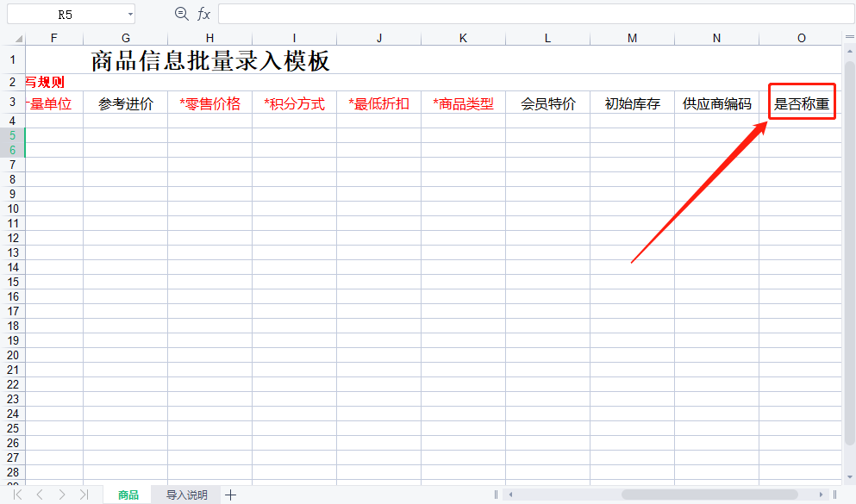Select row 5 header
This screenshot has width=856, height=504.
(13, 135)
